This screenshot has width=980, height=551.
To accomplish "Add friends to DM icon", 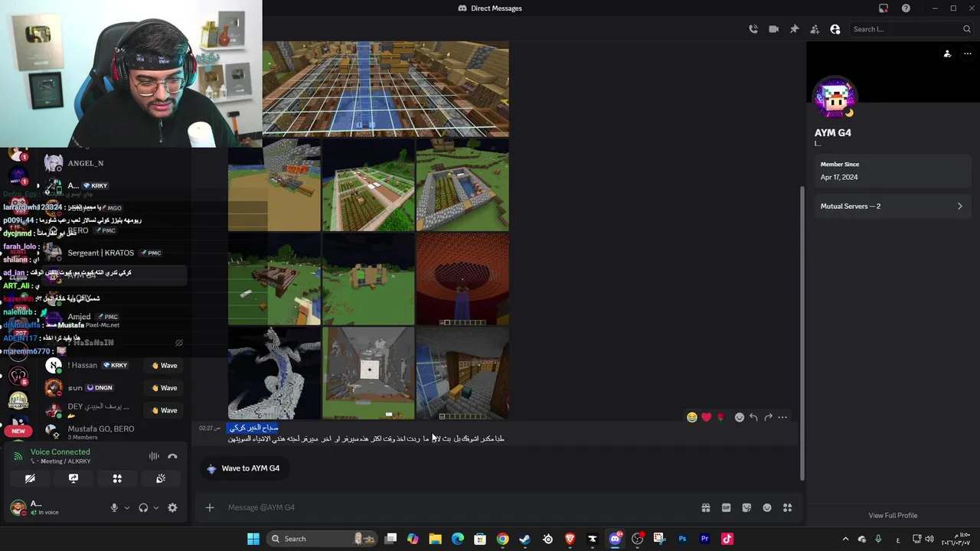I will point(815,29).
